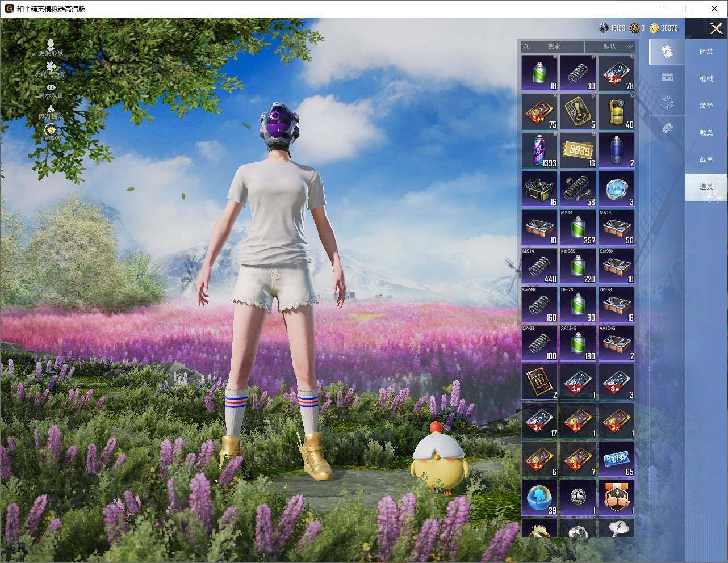The image size is (728, 563).
Task: Select the gold x1.5 3天 card
Action: (x=617, y=421)
